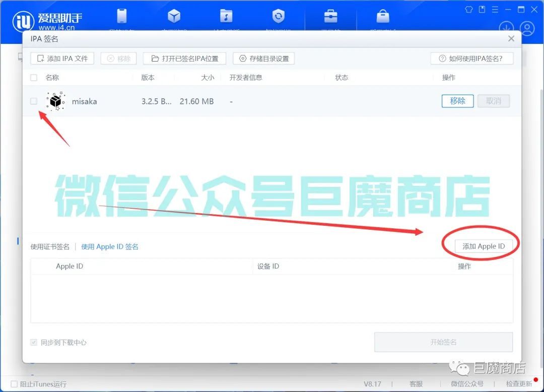Click 检查更新 in status bar
The image size is (544, 392).
pyautogui.click(x=519, y=384)
